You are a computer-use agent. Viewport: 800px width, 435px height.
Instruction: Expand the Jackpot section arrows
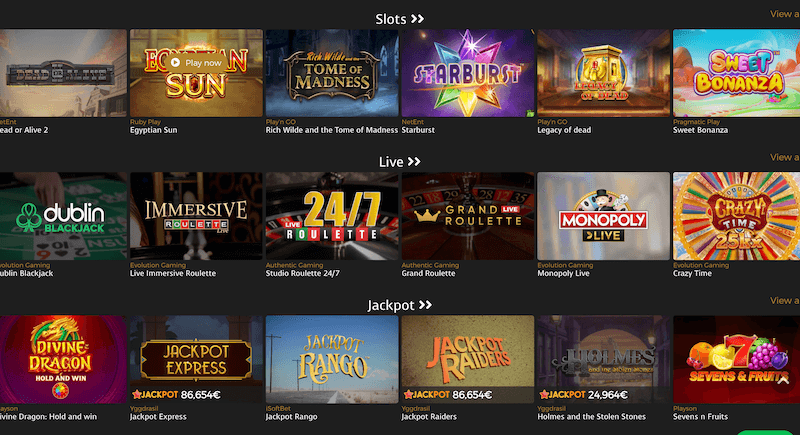click(426, 305)
